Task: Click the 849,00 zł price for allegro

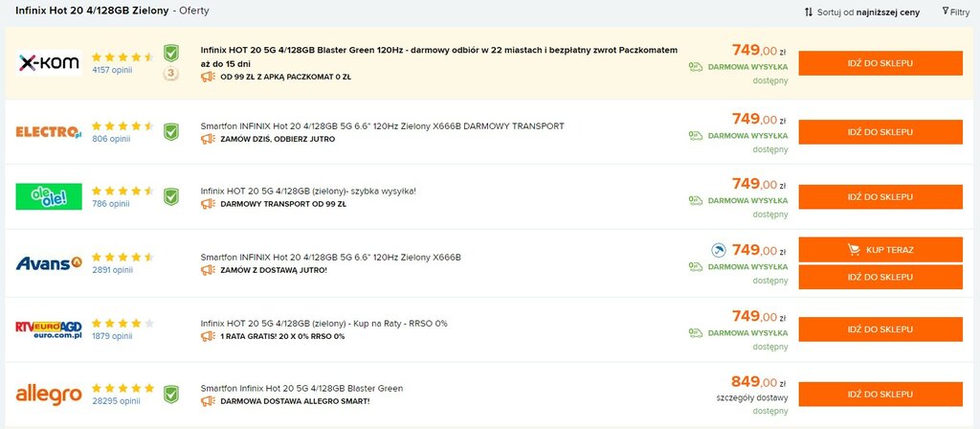Action: (758, 382)
